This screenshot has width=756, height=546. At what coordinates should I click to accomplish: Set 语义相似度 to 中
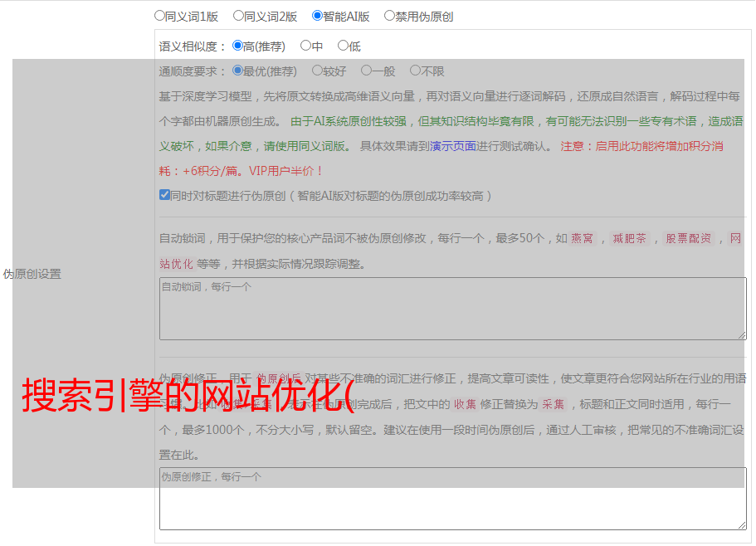pos(305,46)
